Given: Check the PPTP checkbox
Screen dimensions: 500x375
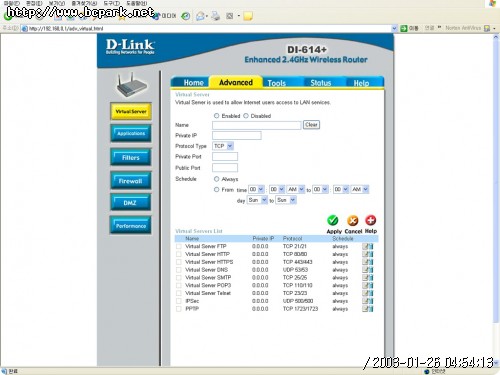Looking at the screenshot, I should point(179,309).
